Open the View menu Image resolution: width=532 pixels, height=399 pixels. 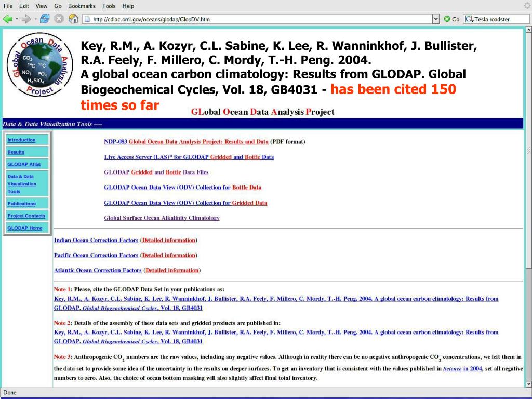tap(42, 6)
